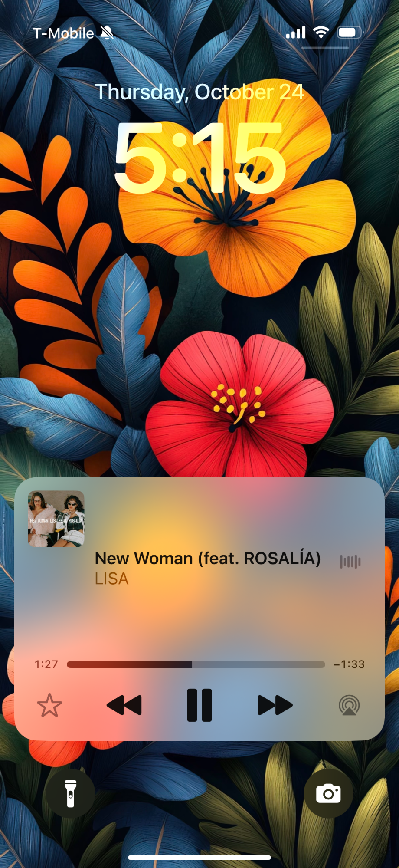This screenshot has height=868, width=399.
Task: Tap the battery status icon
Action: (x=350, y=33)
